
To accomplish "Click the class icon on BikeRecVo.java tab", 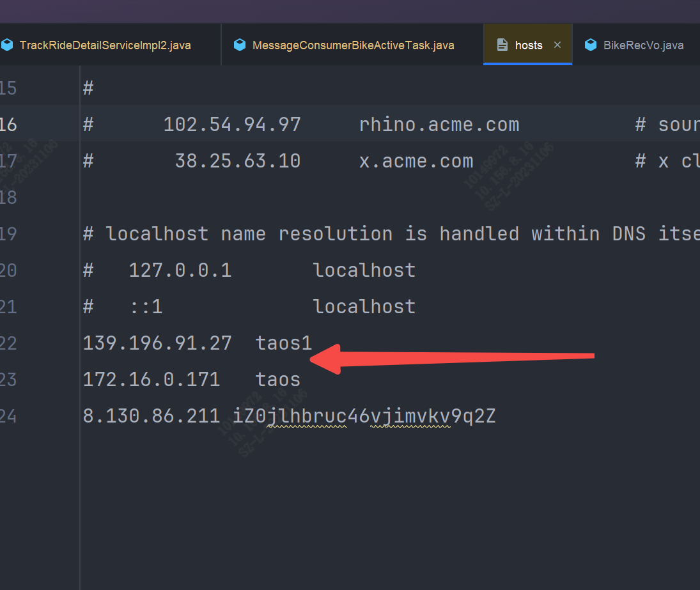I will tap(591, 45).
